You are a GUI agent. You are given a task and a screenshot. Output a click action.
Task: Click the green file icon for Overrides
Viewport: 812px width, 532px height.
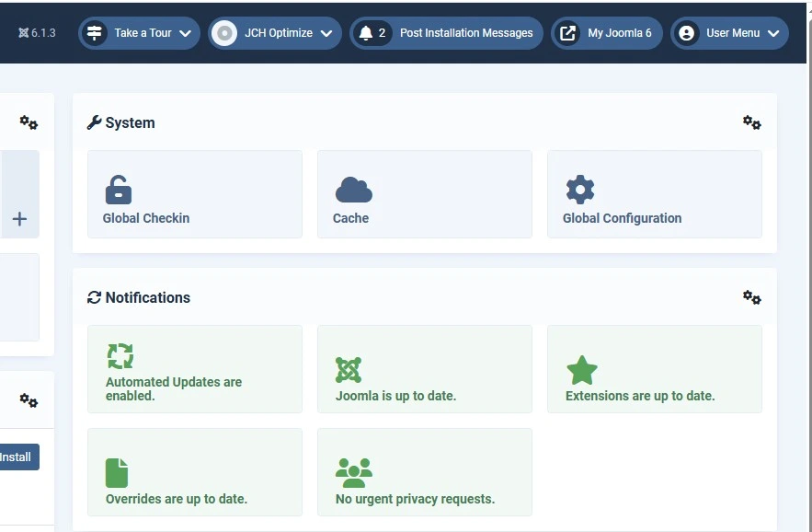click(117, 473)
